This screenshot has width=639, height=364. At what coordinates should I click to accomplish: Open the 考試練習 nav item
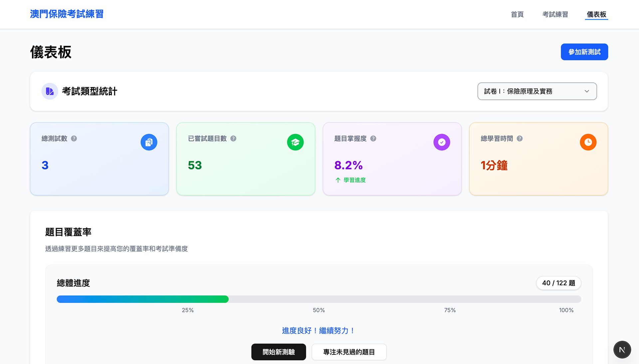point(555,14)
